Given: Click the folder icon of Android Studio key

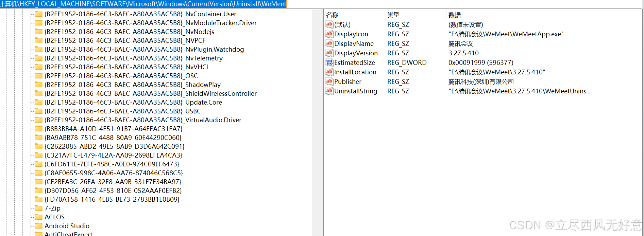Looking at the screenshot, I should pyautogui.click(x=39, y=226).
